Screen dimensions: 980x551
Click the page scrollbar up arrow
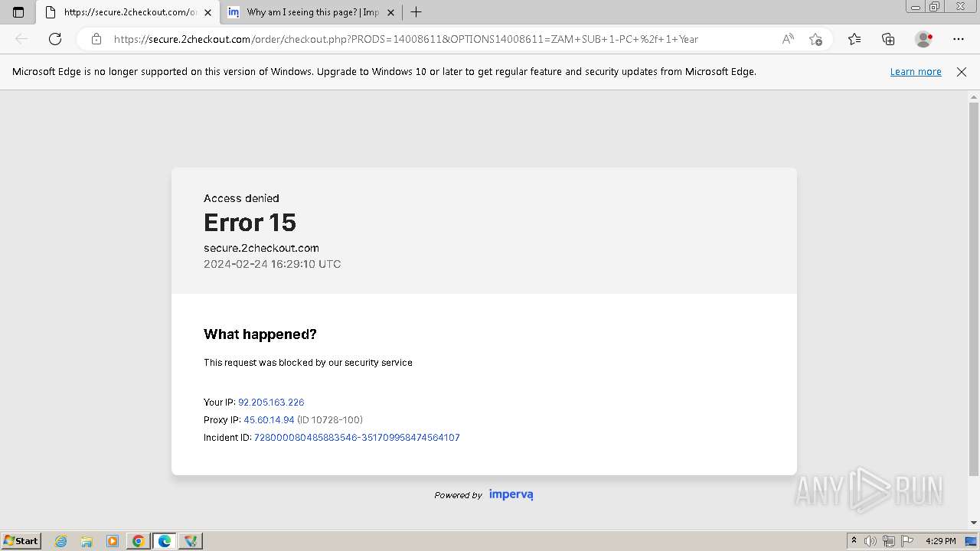pos(974,97)
